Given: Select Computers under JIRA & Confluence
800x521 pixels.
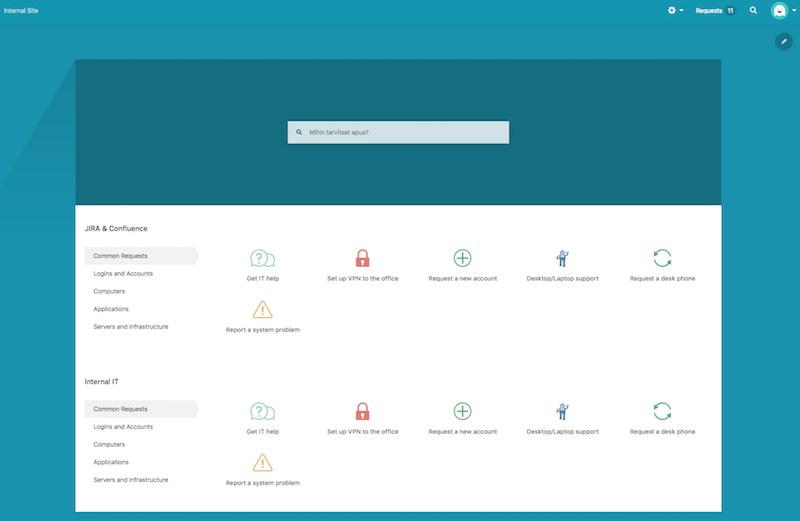Looking at the screenshot, I should click(x=109, y=291).
